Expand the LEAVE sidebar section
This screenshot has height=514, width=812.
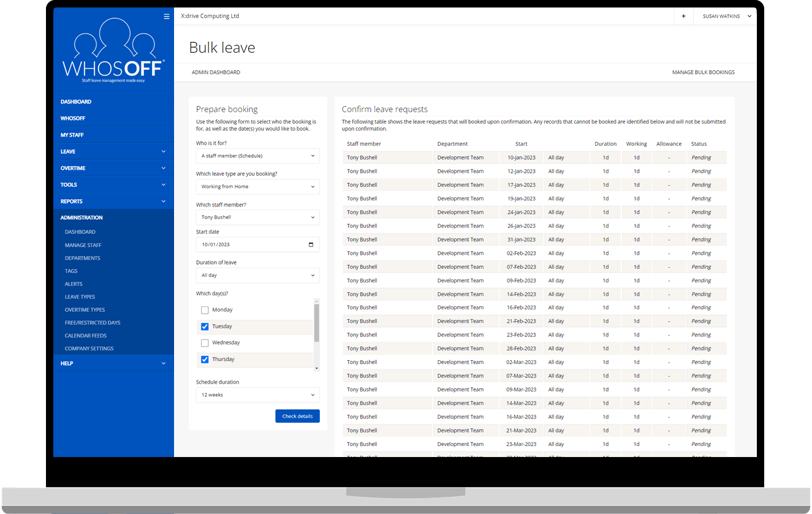tap(113, 151)
